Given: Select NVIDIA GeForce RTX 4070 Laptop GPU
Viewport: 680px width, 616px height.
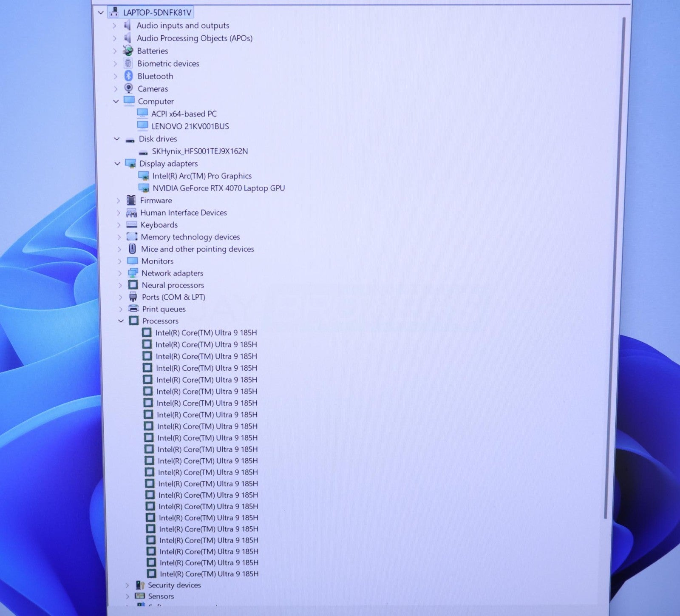Looking at the screenshot, I should 218,188.
